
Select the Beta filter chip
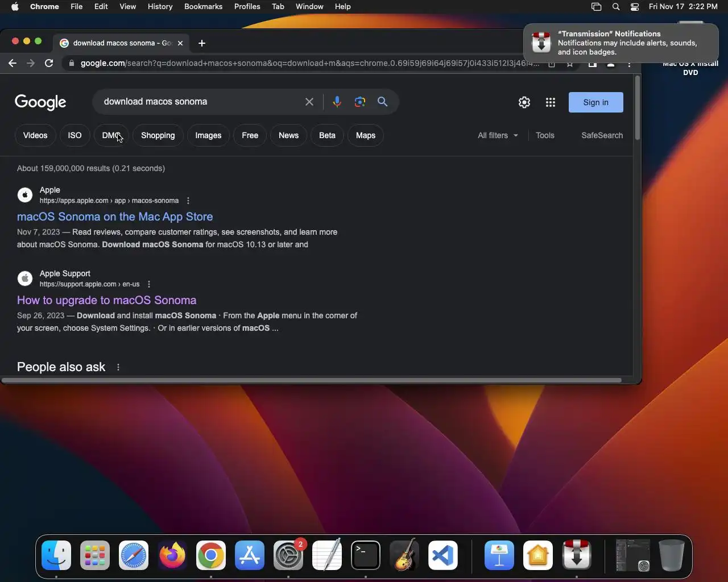pyautogui.click(x=327, y=135)
